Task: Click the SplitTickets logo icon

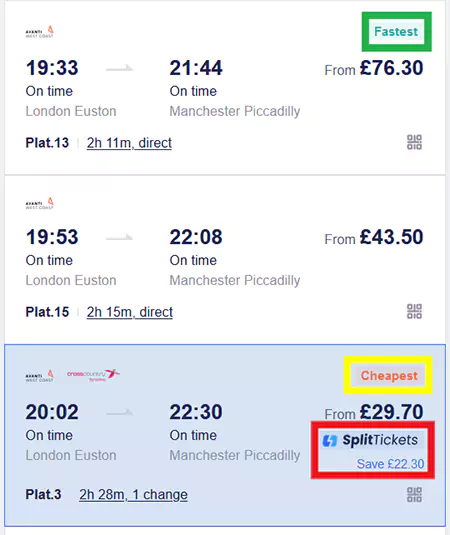Action: pyautogui.click(x=330, y=440)
